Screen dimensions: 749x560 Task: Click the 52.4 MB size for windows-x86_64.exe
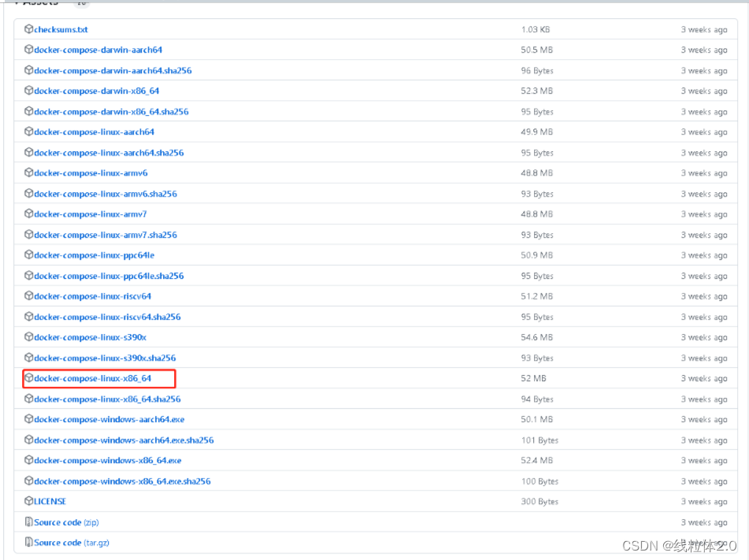[537, 461]
